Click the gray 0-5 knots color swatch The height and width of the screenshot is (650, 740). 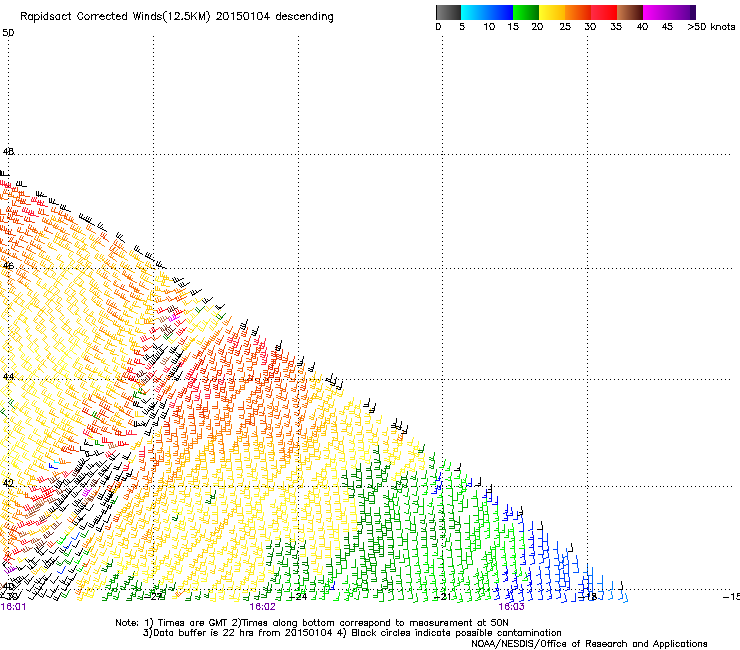coord(448,12)
